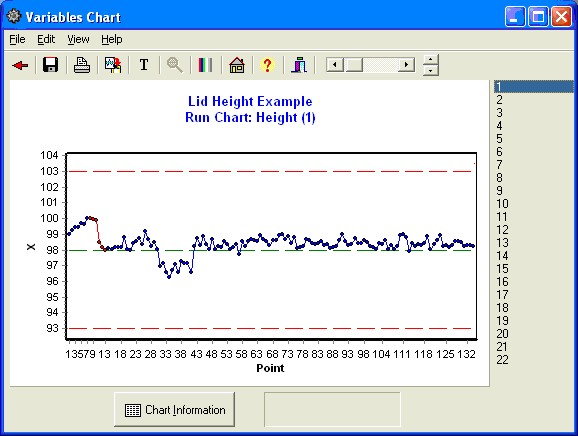The width and height of the screenshot is (578, 436).
Task: Select item 21 in the side list
Action: point(534,347)
